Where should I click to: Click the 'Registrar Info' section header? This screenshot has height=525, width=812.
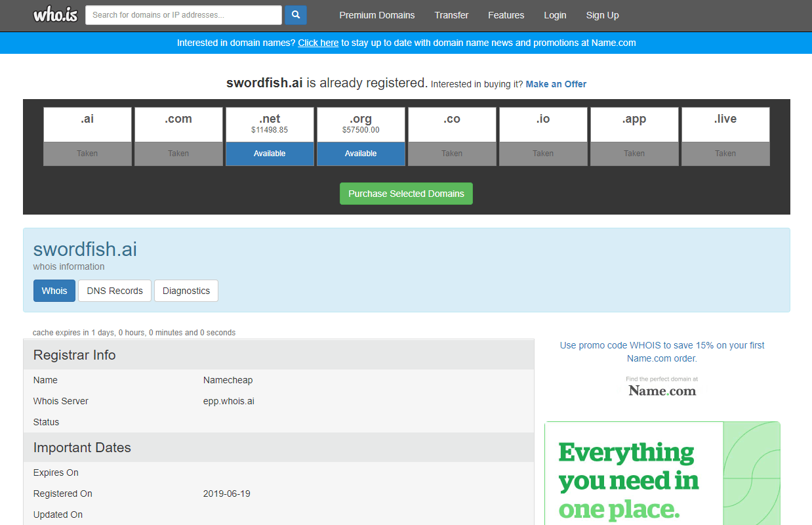coord(279,355)
